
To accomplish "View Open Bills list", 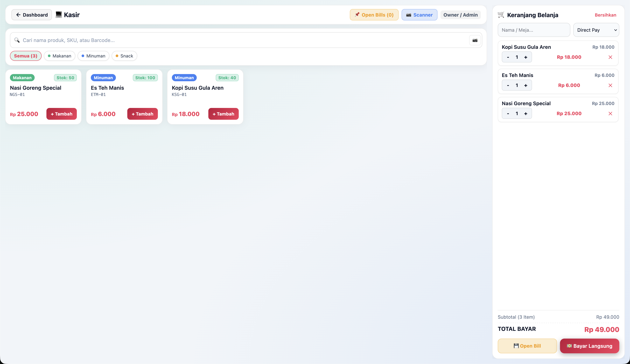I will (x=374, y=15).
